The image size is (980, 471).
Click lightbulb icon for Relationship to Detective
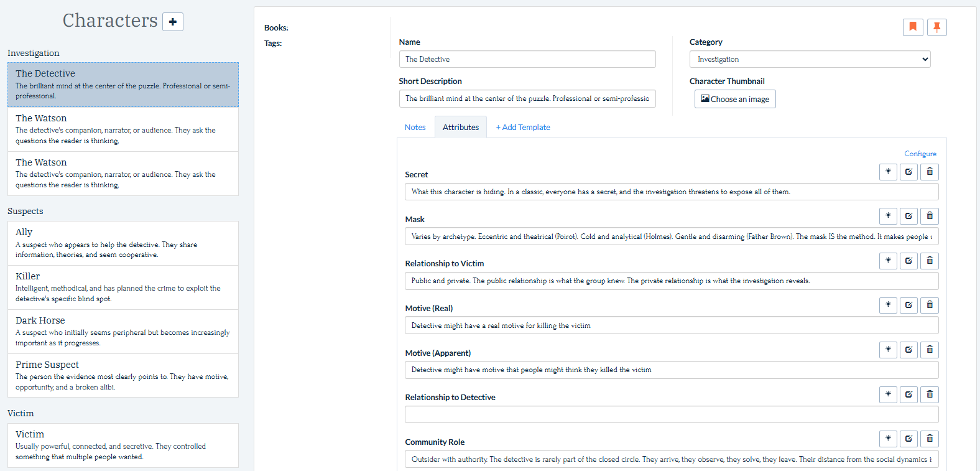click(888, 394)
